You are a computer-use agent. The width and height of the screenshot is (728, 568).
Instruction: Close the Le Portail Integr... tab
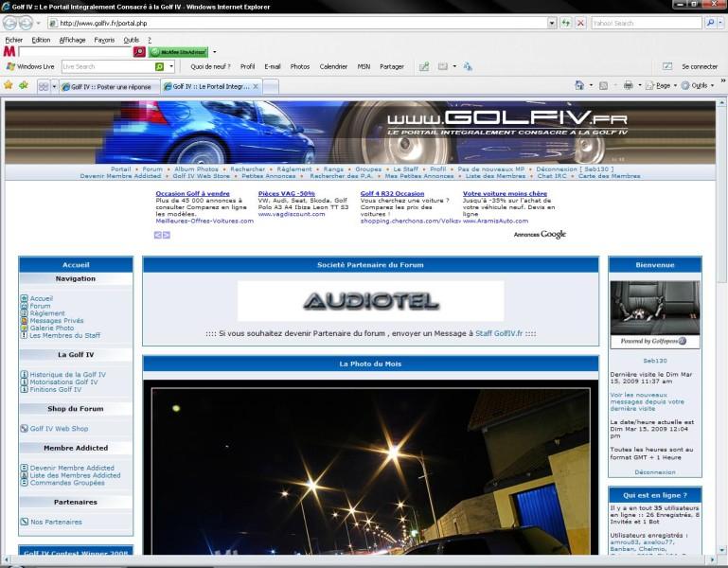point(256,86)
